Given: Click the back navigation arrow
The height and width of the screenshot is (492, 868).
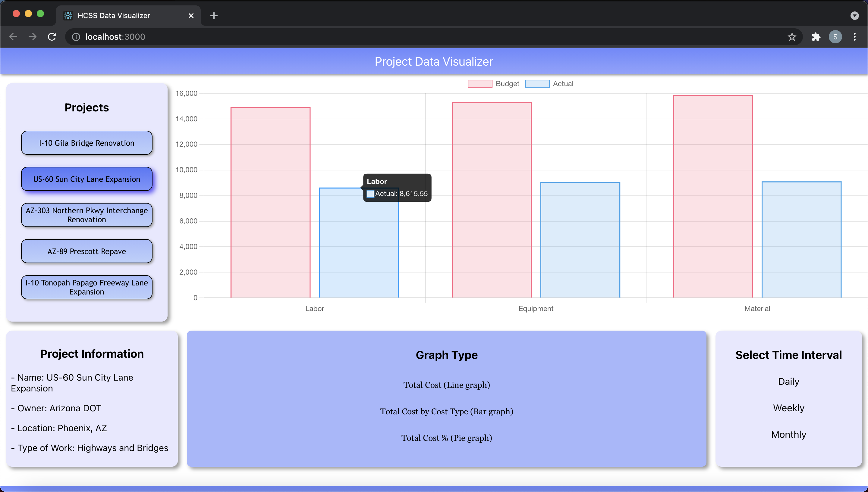Looking at the screenshot, I should point(14,36).
